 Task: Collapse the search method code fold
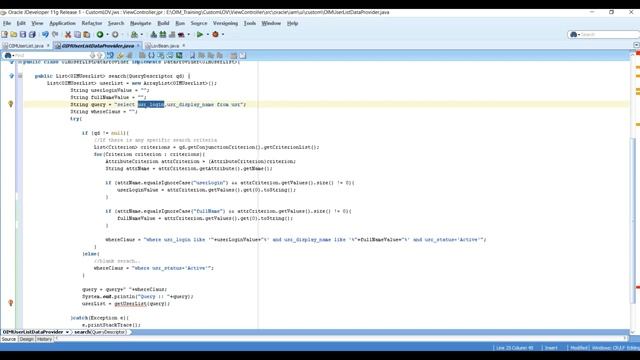point(20,76)
